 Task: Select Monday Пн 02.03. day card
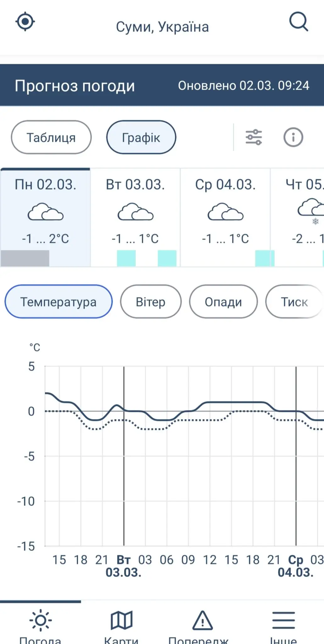pos(46,217)
